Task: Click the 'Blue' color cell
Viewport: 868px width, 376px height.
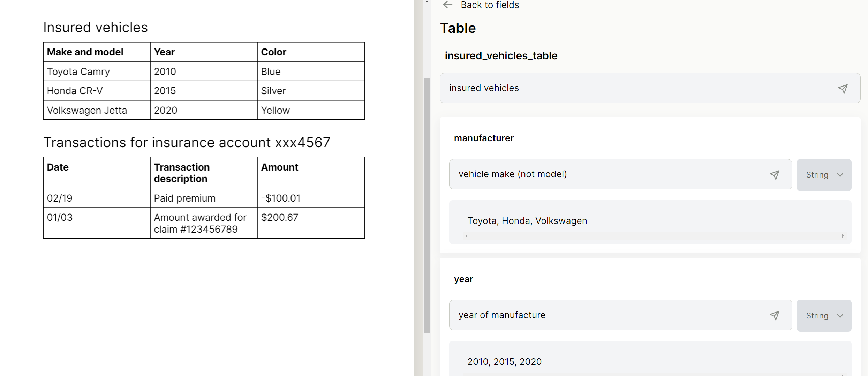Action: coord(311,72)
